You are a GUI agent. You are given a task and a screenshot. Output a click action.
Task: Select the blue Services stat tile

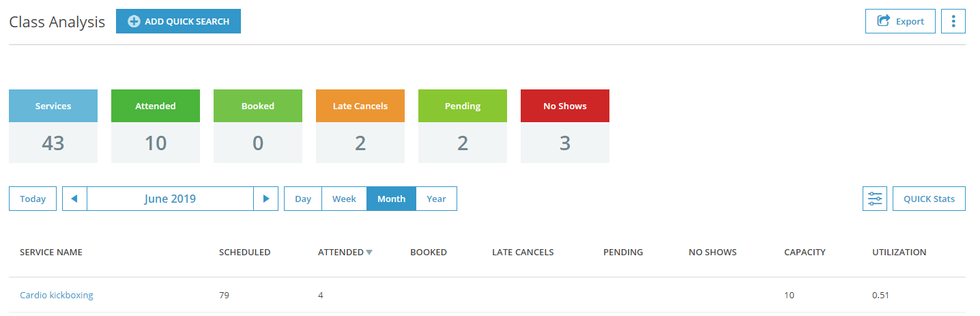click(53, 126)
